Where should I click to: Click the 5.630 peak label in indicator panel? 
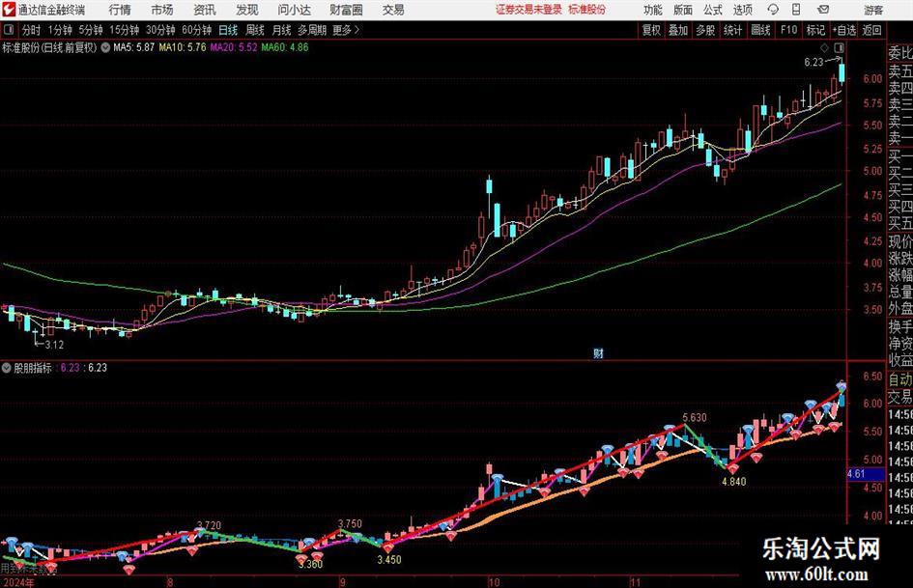[694, 418]
